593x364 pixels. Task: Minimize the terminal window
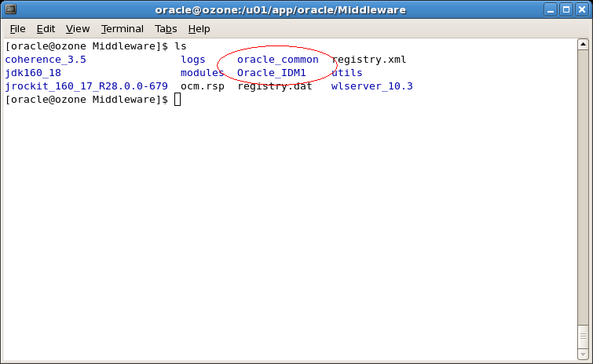[551, 9]
